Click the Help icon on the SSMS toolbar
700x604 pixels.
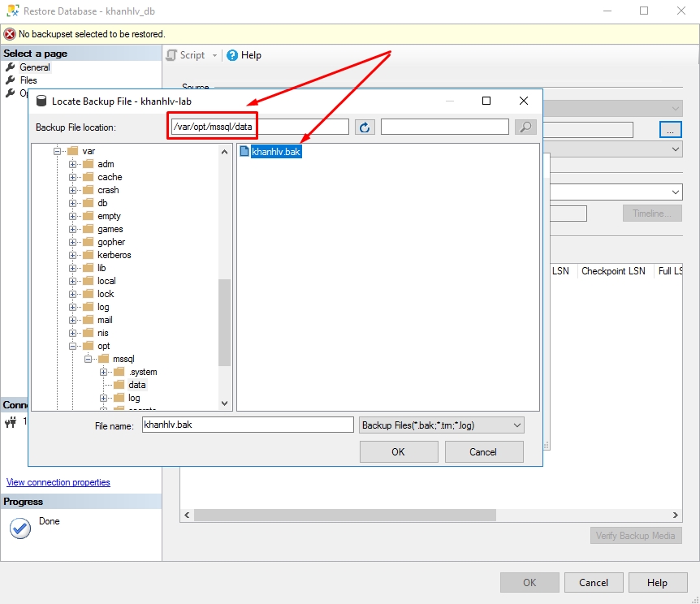(x=231, y=55)
